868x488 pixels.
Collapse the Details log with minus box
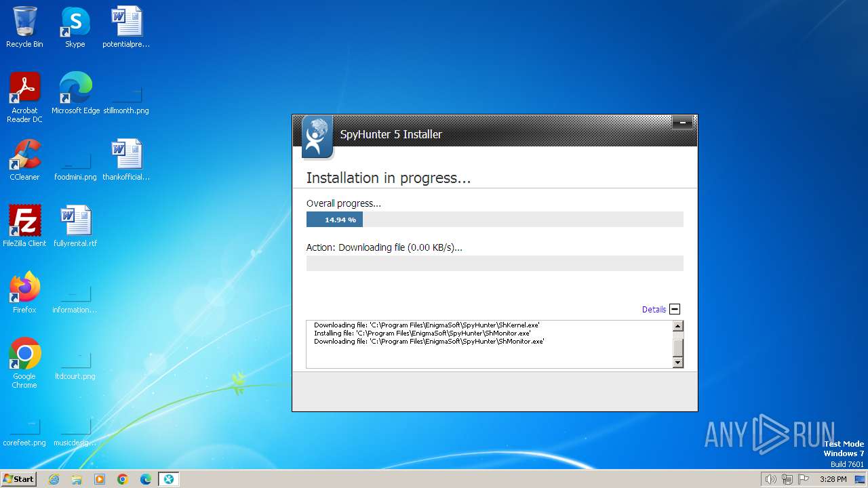pyautogui.click(x=675, y=309)
